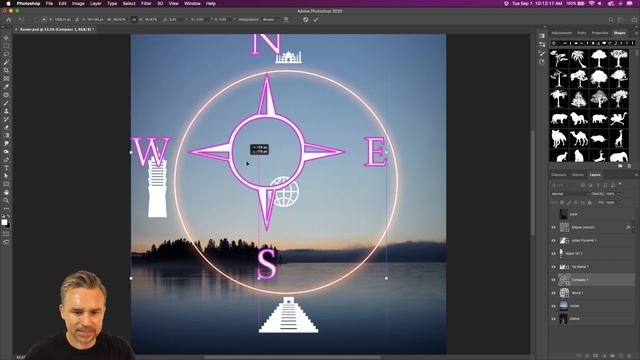Select the Gradient tool
This screenshot has height=360, width=640.
tap(6, 136)
